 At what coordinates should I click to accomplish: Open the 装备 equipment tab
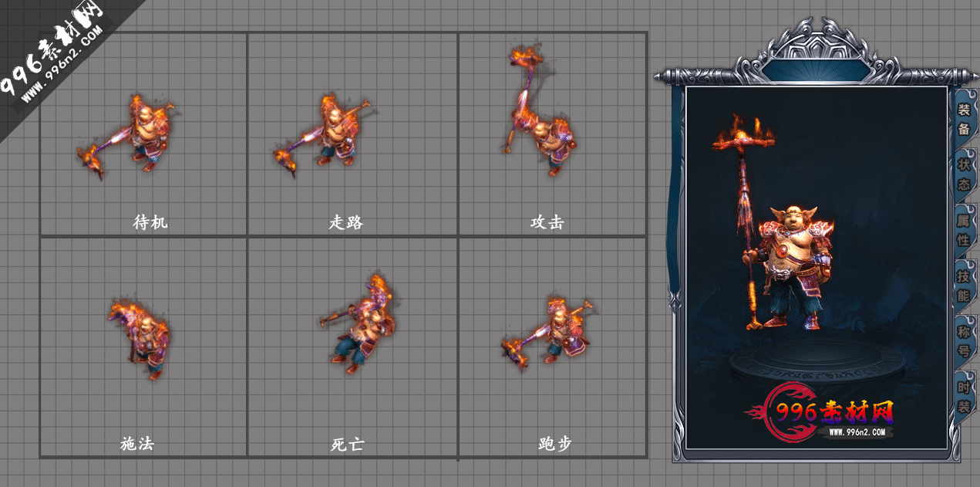(964, 120)
